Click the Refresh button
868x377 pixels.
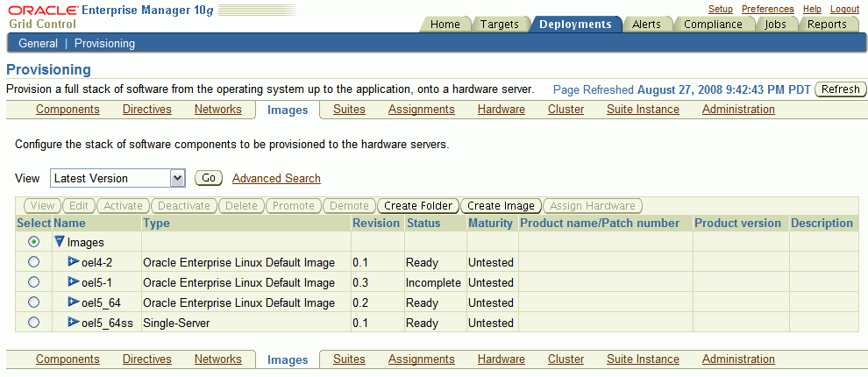[840, 89]
